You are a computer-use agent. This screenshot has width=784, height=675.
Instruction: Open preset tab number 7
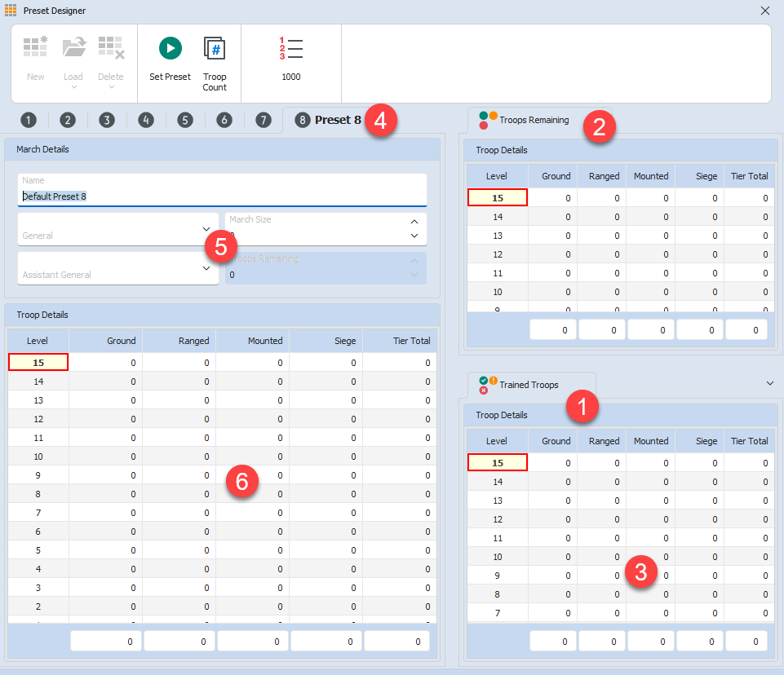[x=263, y=120]
